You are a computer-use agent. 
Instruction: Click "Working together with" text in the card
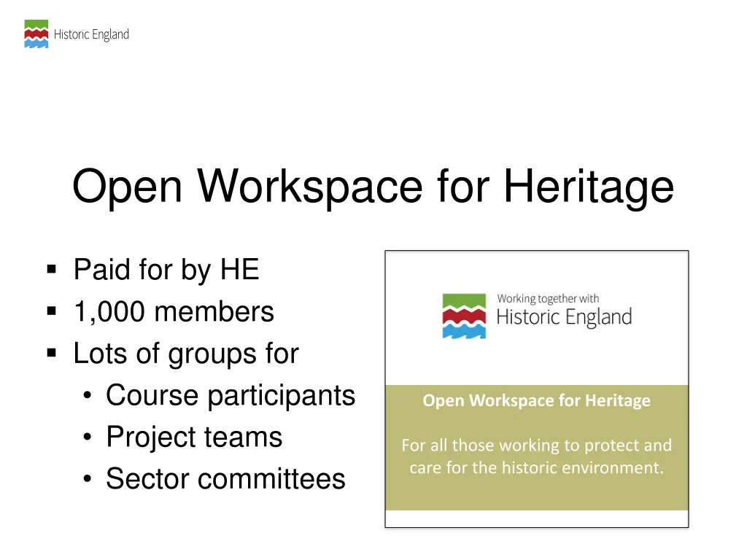pyautogui.click(x=549, y=298)
